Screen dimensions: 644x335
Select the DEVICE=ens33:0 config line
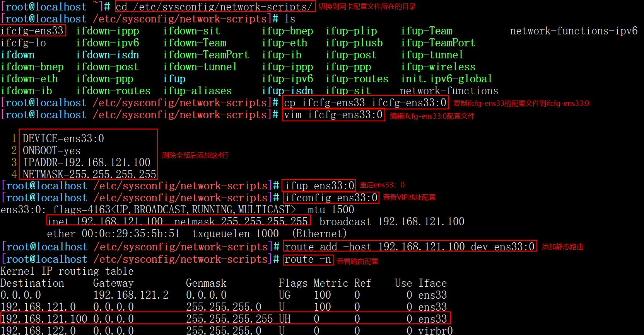click(63, 138)
